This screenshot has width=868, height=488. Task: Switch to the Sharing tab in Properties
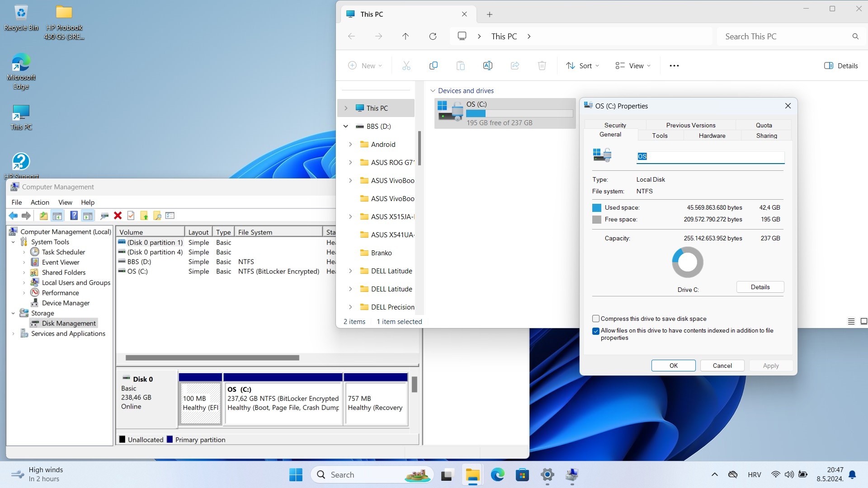pyautogui.click(x=767, y=136)
